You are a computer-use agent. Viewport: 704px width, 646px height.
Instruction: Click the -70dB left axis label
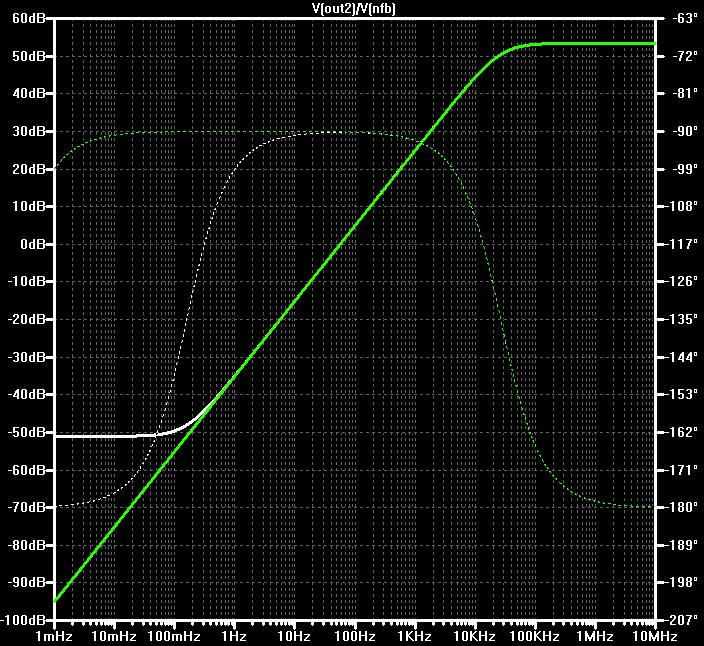[x=26, y=507]
